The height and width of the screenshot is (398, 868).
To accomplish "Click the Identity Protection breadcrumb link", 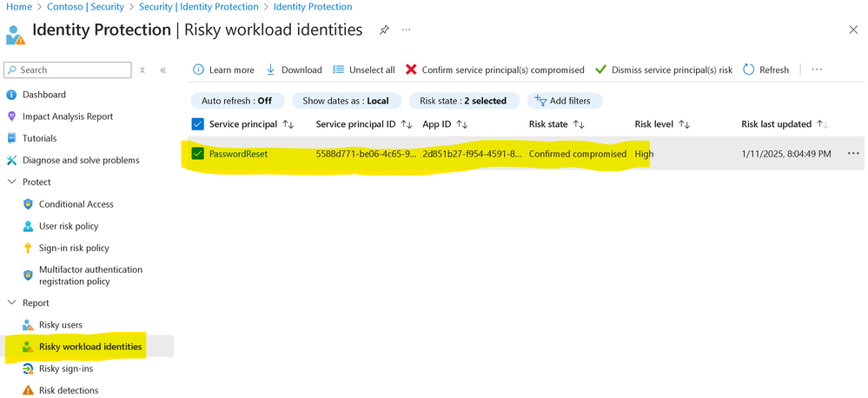I will click(x=313, y=7).
